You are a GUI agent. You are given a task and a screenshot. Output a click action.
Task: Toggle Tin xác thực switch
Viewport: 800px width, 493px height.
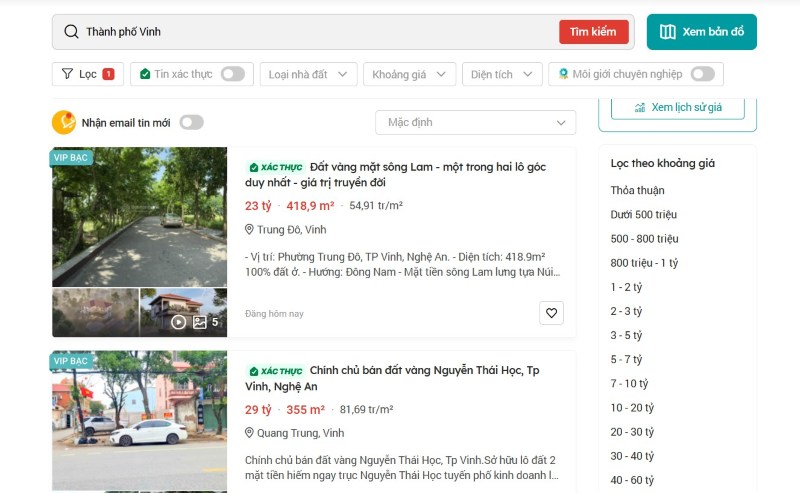click(233, 74)
